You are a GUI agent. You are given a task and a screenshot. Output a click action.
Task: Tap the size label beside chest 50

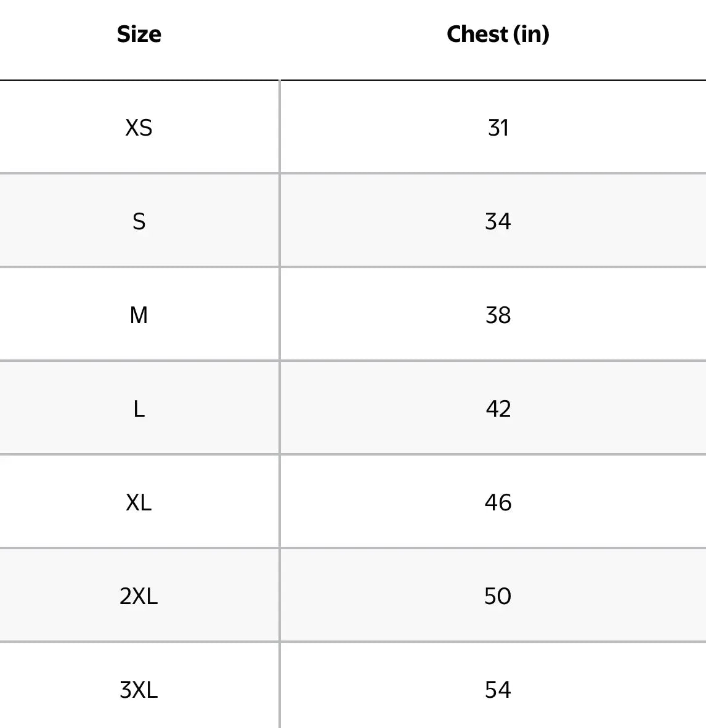pos(139,596)
